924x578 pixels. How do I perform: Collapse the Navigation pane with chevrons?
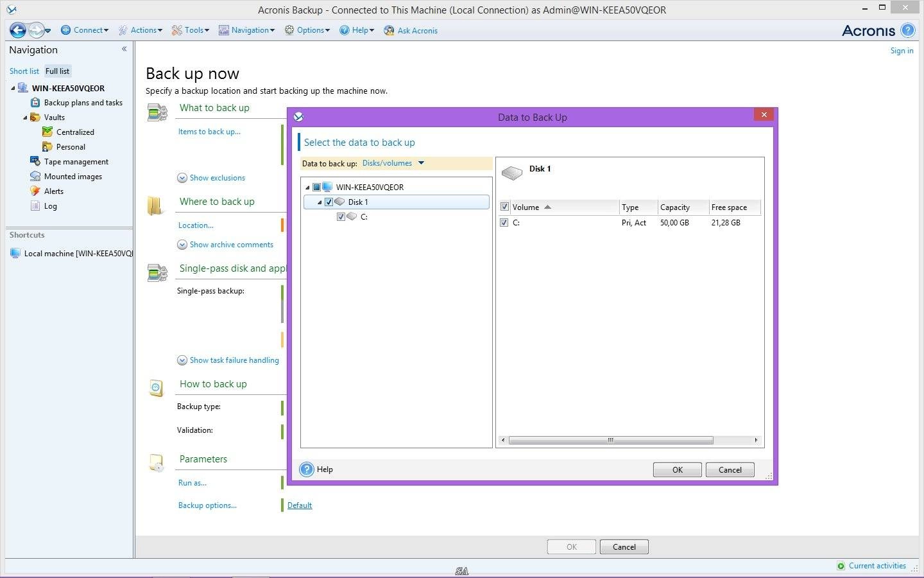tap(124, 49)
